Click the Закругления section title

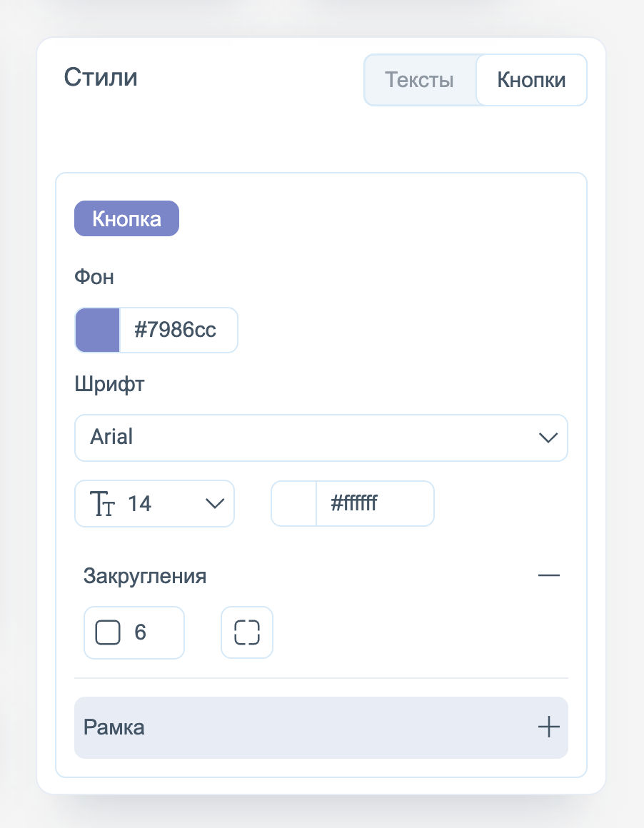[145, 575]
